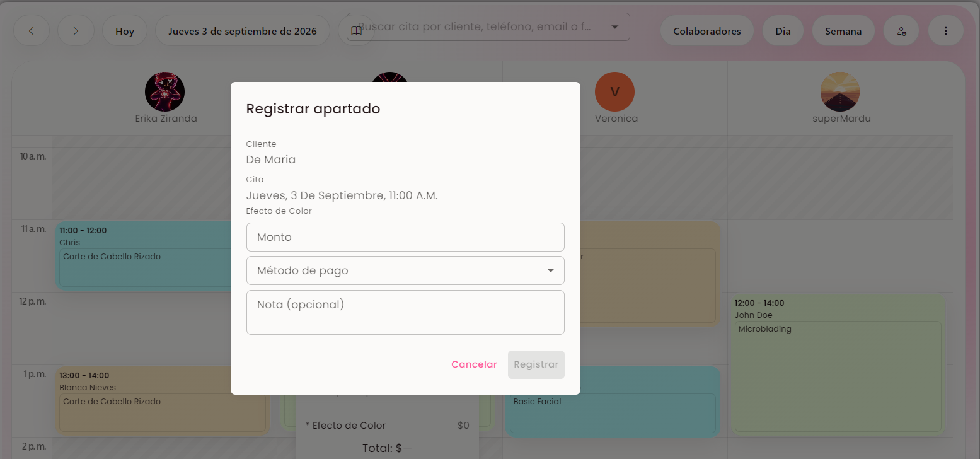Select superMardu's avatar

(x=840, y=92)
